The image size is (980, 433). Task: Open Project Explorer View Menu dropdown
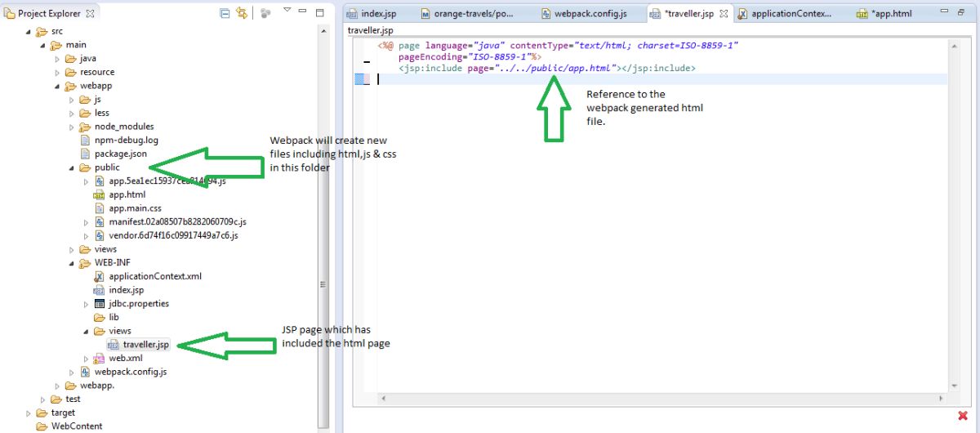[x=287, y=11]
